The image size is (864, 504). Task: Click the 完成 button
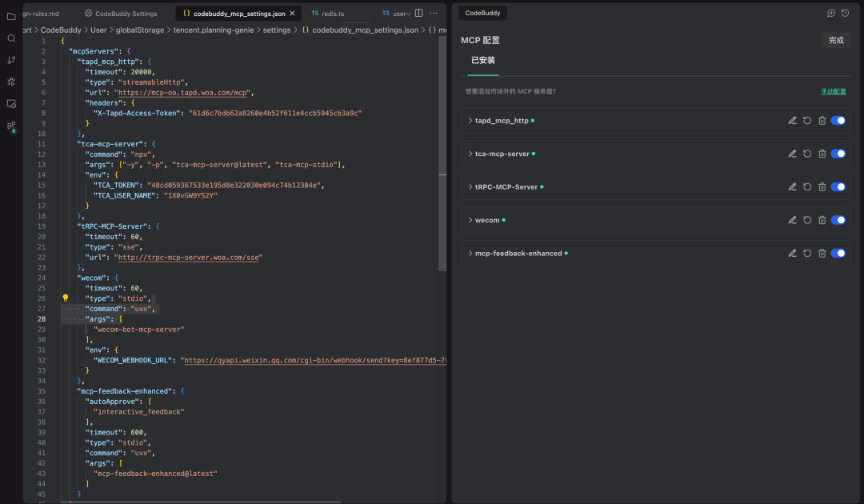[836, 40]
